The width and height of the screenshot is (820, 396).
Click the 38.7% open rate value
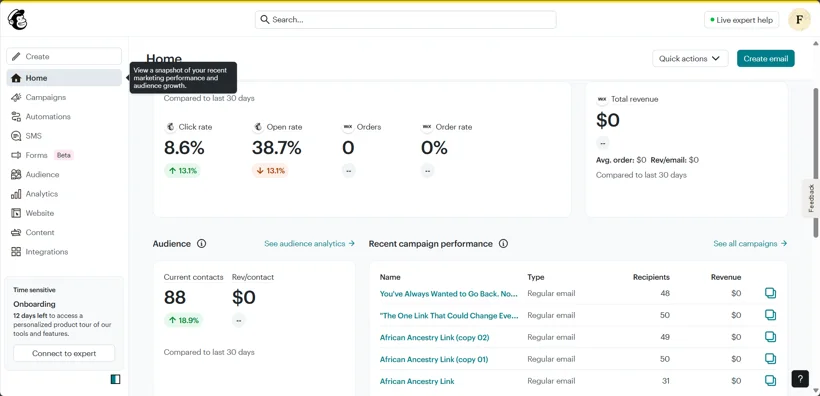277,149
